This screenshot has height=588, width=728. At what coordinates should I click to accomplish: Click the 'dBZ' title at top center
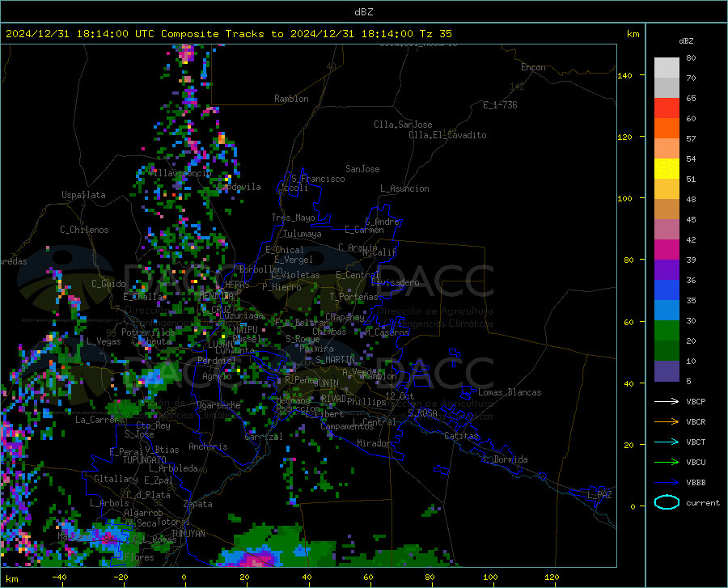(x=363, y=12)
